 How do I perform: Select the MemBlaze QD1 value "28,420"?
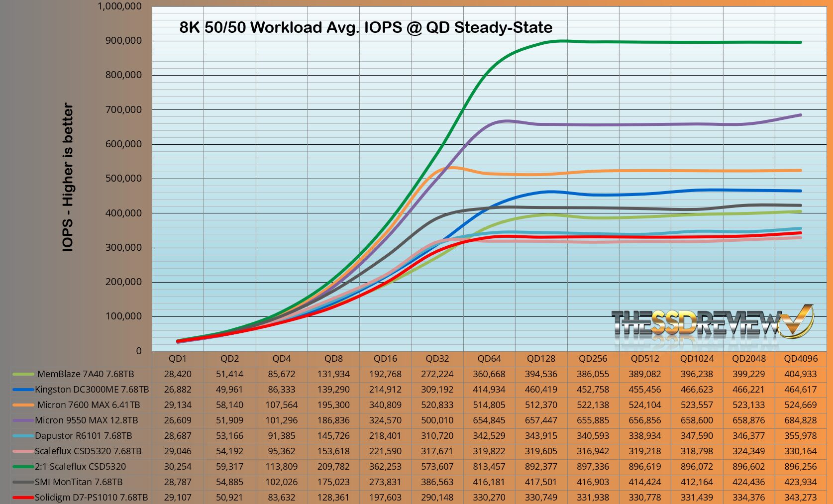click(178, 374)
